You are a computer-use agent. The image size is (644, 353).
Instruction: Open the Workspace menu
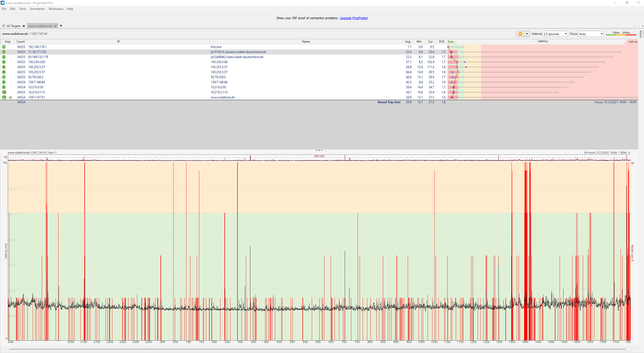point(56,9)
